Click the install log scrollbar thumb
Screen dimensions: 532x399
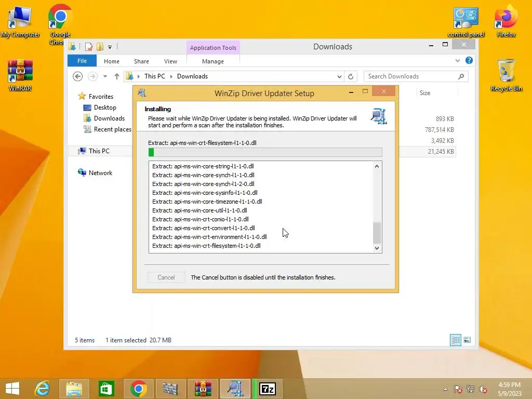click(x=377, y=233)
